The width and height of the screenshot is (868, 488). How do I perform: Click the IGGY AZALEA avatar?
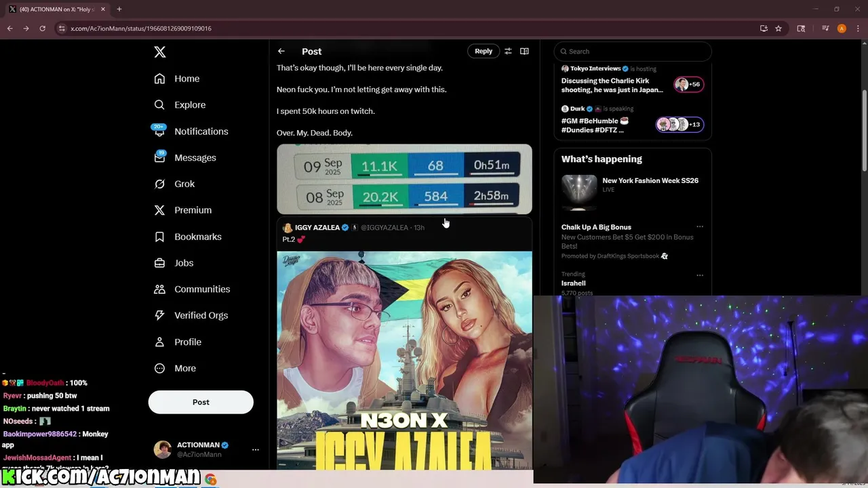288,228
